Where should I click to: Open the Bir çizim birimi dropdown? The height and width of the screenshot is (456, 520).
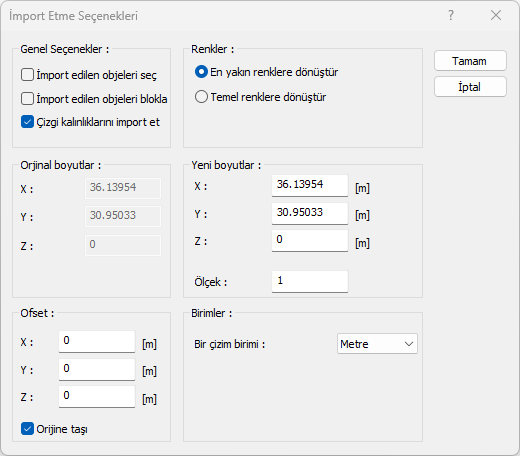point(377,344)
